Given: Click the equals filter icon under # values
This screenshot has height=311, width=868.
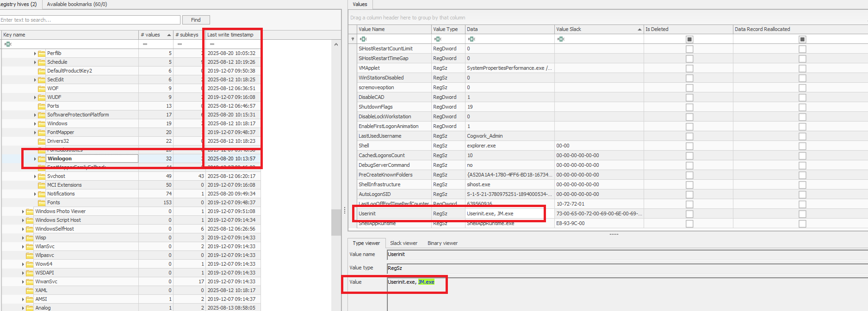Looking at the screenshot, I should click(x=145, y=44).
